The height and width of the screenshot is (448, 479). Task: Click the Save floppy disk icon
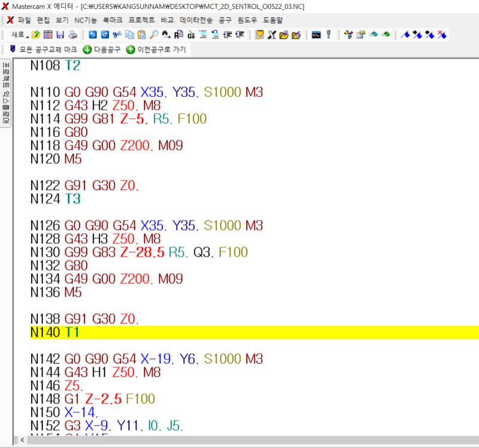click(60, 35)
